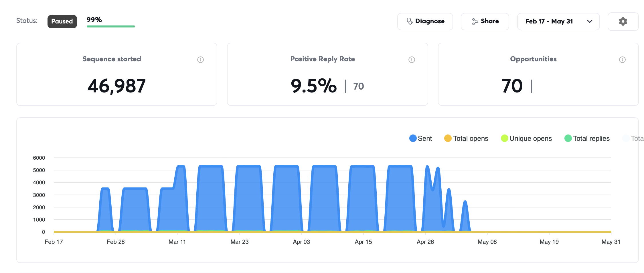Open settings with the gear icon
644x273 pixels.
point(623,21)
